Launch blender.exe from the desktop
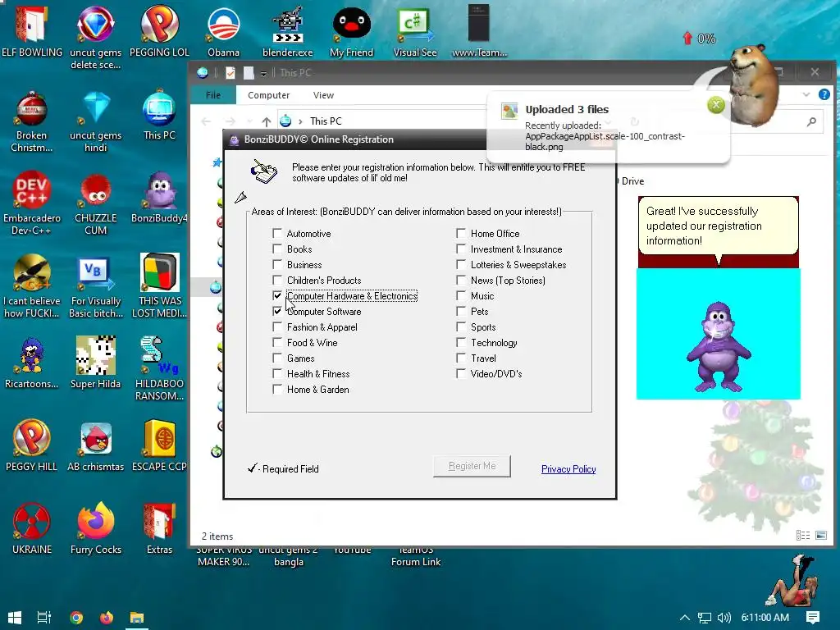Screen dimensions: 840x630 (288, 30)
